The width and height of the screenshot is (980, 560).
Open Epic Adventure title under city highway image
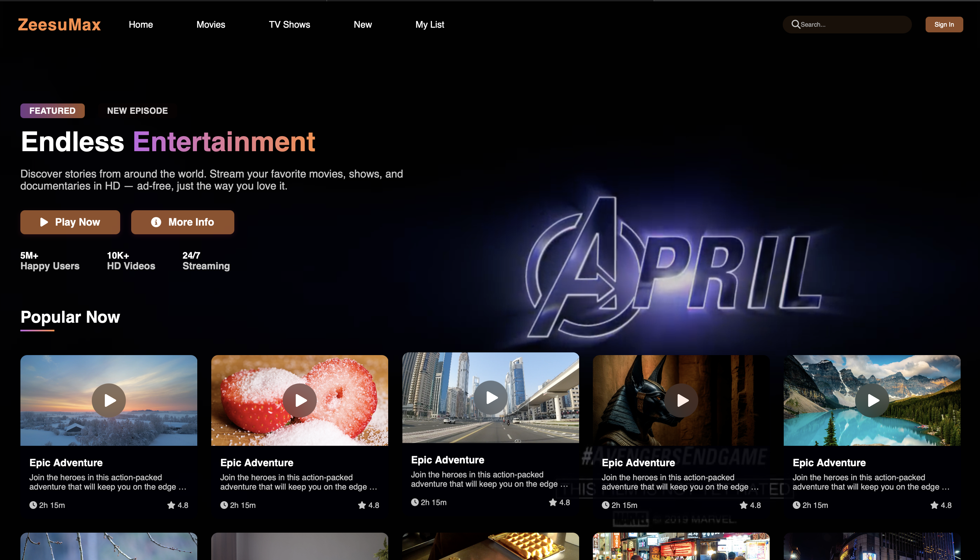click(447, 460)
